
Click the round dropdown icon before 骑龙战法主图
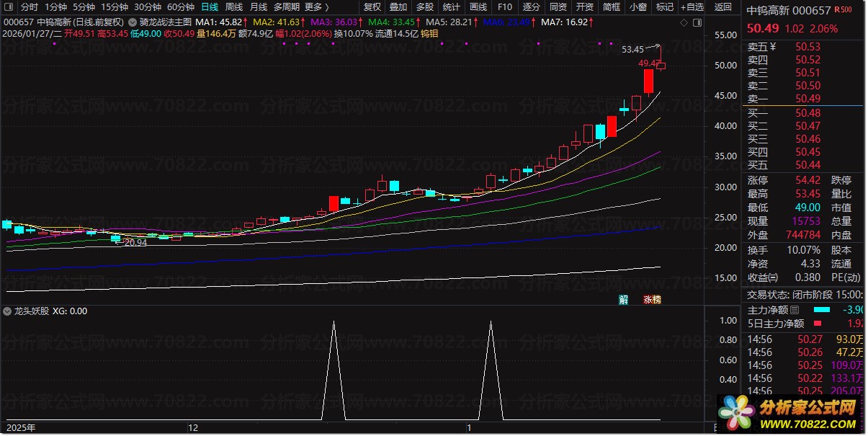coord(133,22)
